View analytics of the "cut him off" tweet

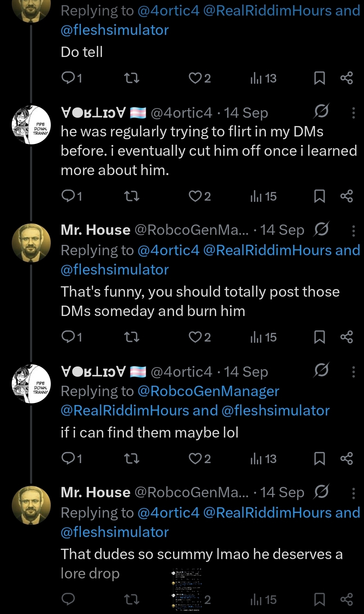pos(264,196)
